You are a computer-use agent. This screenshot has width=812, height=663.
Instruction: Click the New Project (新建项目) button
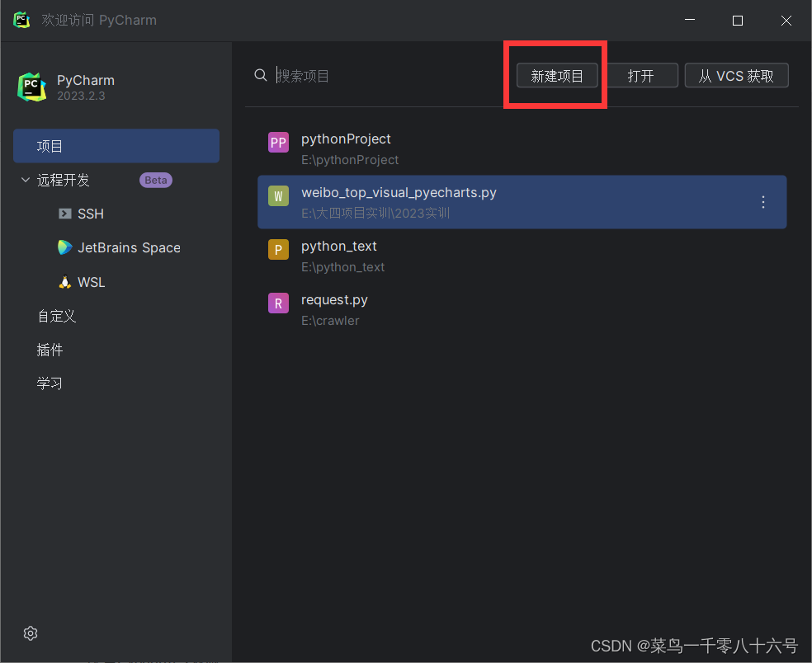pos(557,76)
